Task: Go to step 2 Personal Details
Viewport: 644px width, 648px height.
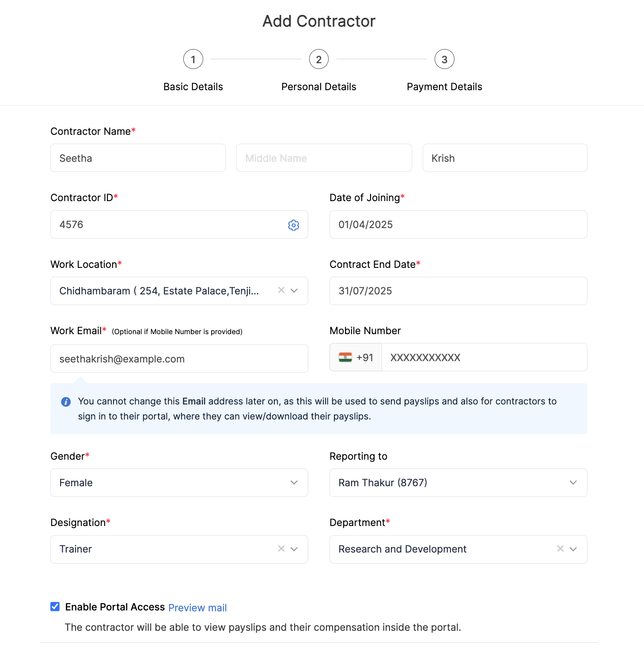Action: 318,59
